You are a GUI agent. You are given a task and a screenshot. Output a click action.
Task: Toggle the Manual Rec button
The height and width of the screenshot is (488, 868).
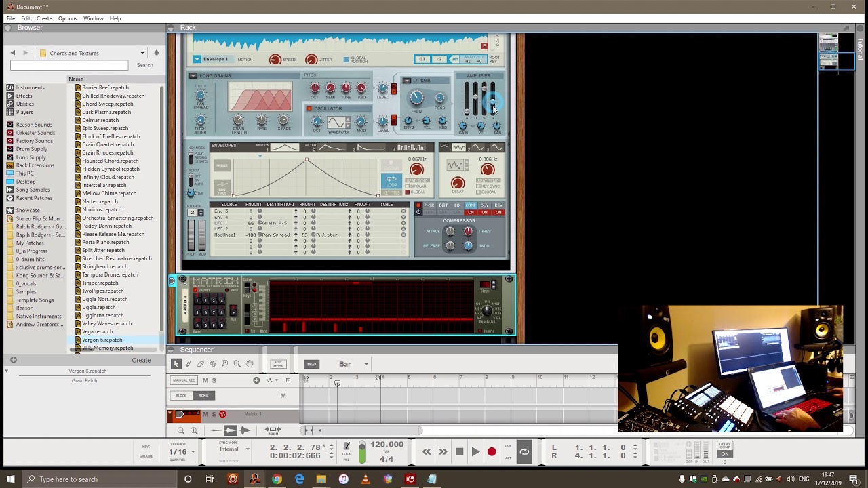183,380
